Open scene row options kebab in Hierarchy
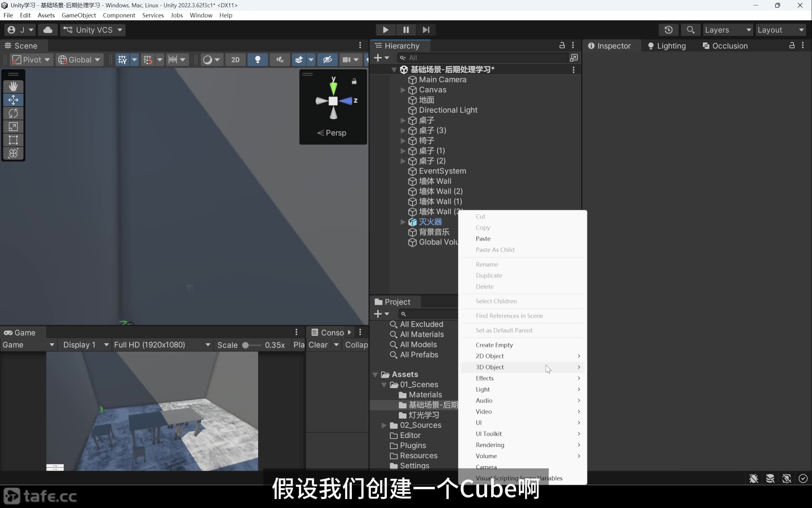 (573, 70)
